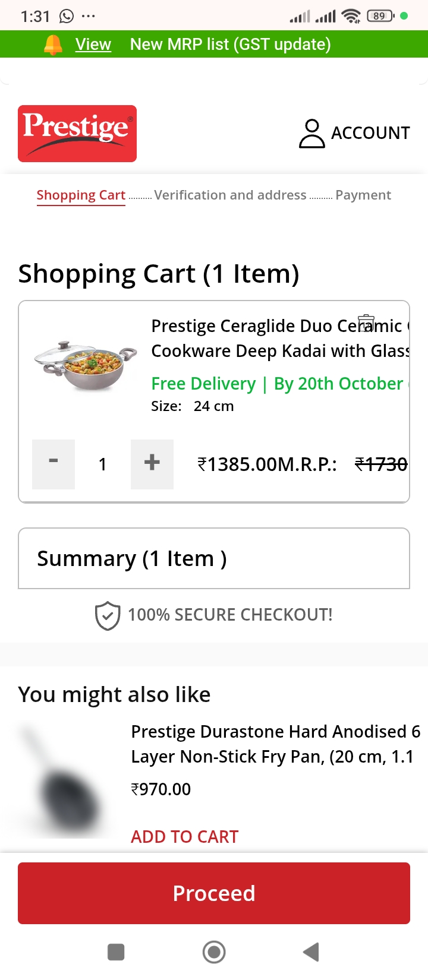
Task: Open the Account profile icon
Action: click(x=311, y=133)
